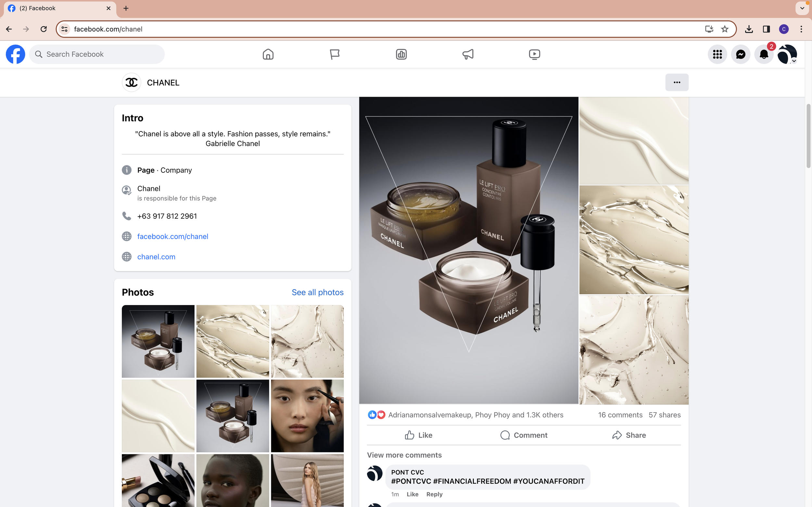Open the Ad Center megaphone icon
This screenshot has width=812, height=507.
pyautogui.click(x=468, y=54)
